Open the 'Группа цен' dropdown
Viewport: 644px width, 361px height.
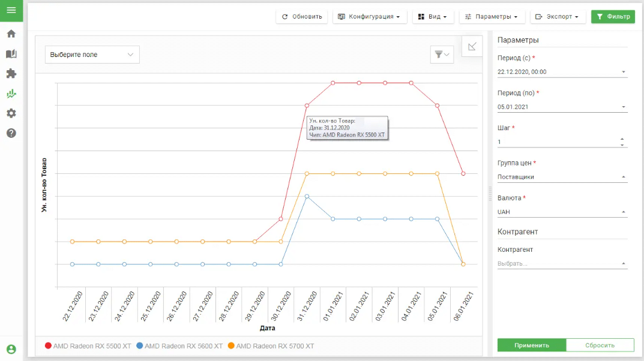pyautogui.click(x=562, y=177)
